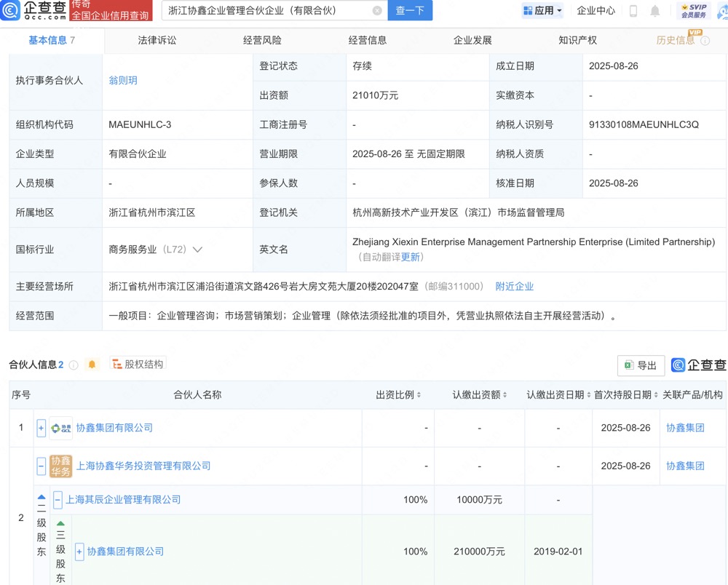Collapse the 上海协鑫华务投资管理有限公司 row

(x=41, y=466)
